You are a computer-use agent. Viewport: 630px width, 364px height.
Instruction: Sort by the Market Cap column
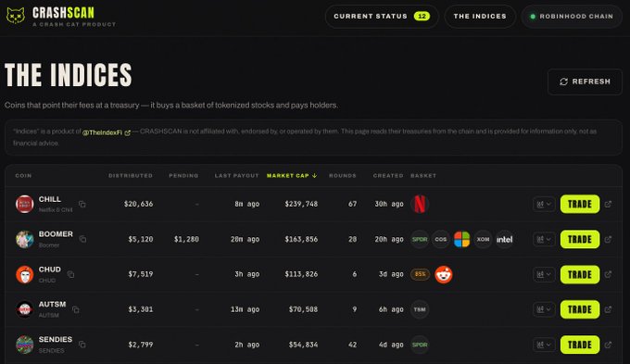pyautogui.click(x=292, y=176)
